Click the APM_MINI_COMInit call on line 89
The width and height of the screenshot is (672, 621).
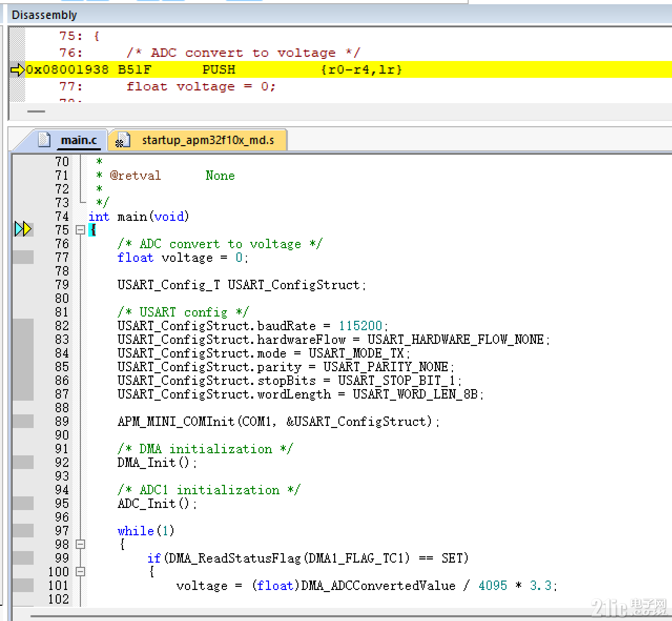pyautogui.click(x=278, y=422)
